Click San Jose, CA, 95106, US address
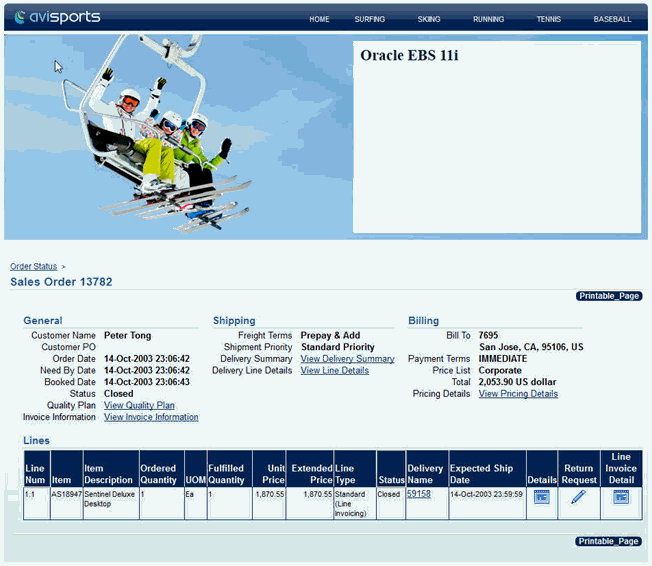652x566 pixels. [531, 347]
